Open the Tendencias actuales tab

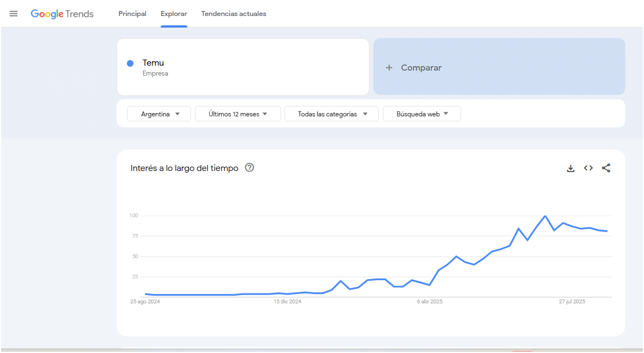234,14
